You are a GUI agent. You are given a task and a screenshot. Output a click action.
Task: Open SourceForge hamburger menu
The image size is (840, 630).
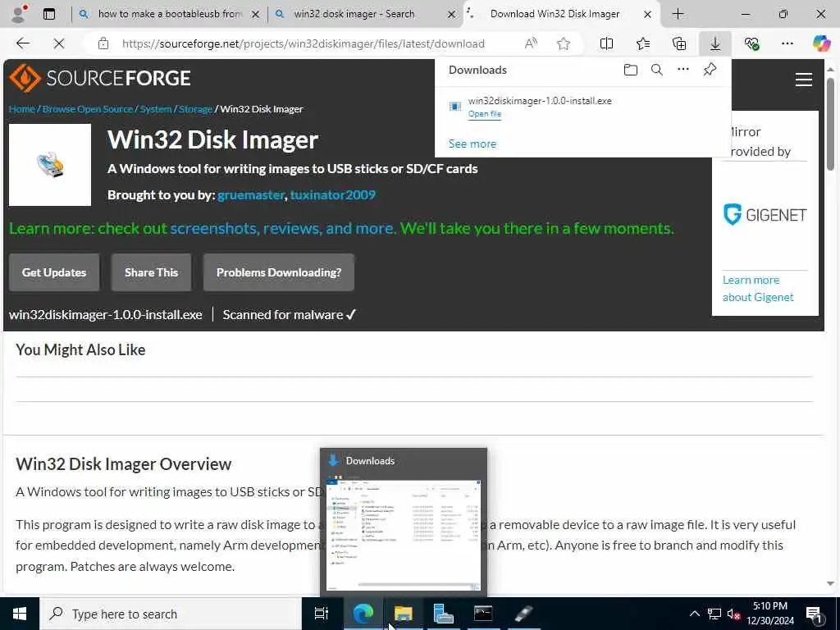click(x=804, y=80)
